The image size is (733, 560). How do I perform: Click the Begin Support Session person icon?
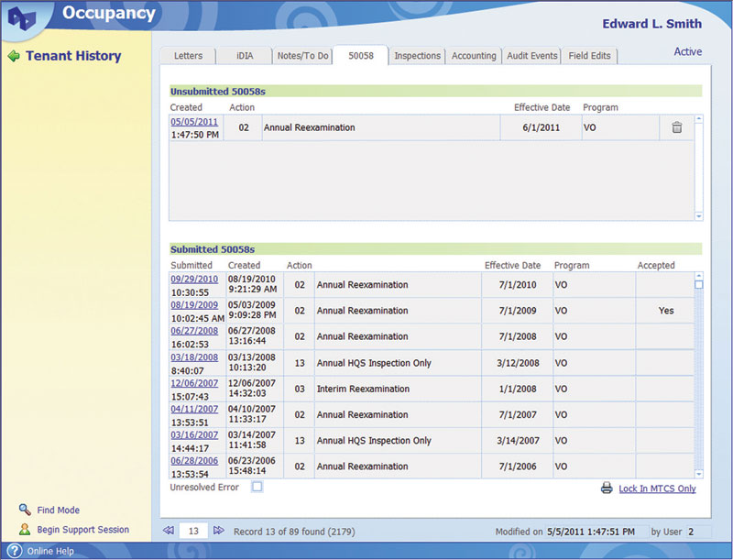pos(25,529)
